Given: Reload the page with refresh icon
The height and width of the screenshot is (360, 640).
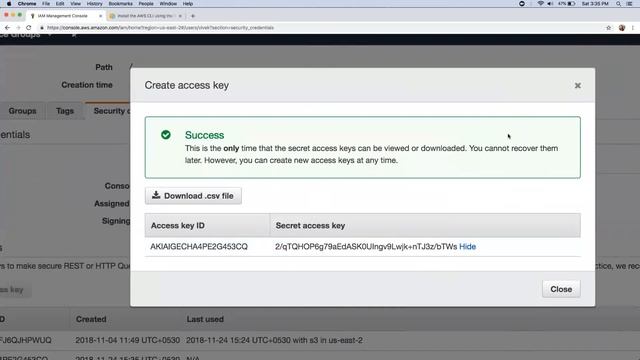Looking at the screenshot, I should coord(29,28).
